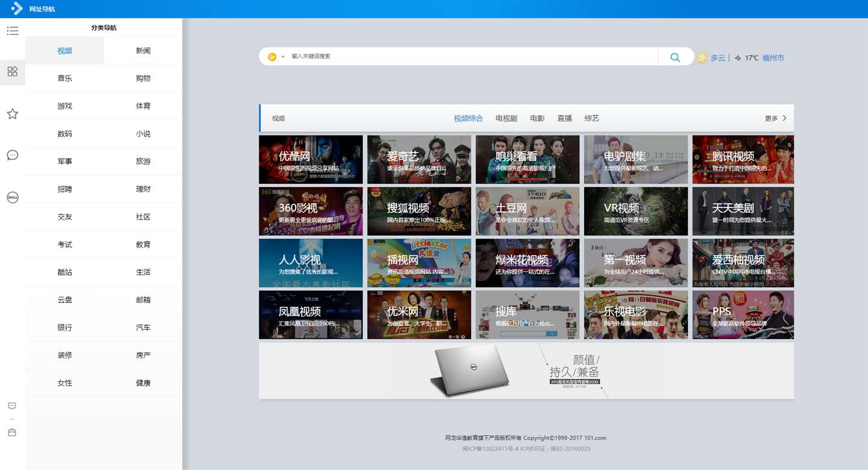Open the 电驴剧集 tile
This screenshot has width=868, height=470.
point(636,159)
